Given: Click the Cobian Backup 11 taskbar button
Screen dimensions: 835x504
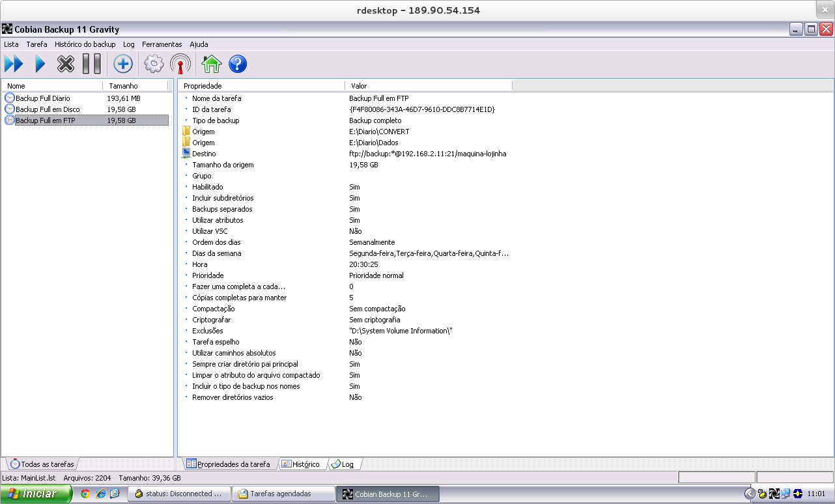Looking at the screenshot, I should point(388,494).
